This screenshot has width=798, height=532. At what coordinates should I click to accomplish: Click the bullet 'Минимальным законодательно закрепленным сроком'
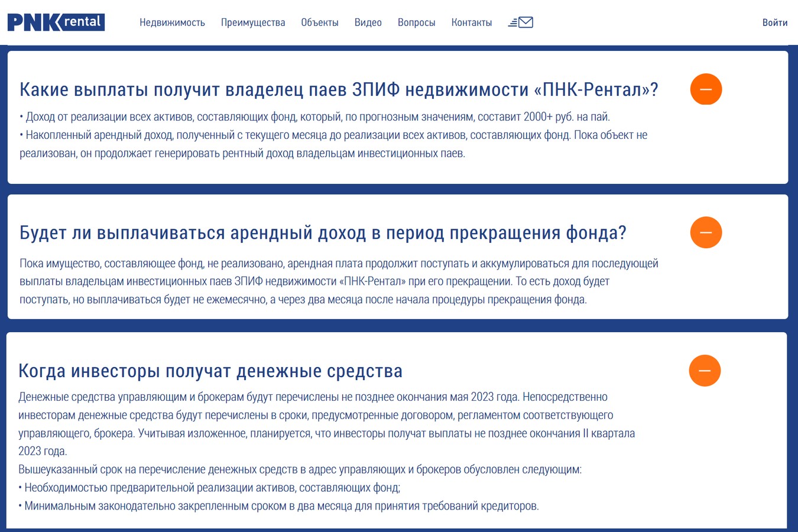click(x=278, y=507)
